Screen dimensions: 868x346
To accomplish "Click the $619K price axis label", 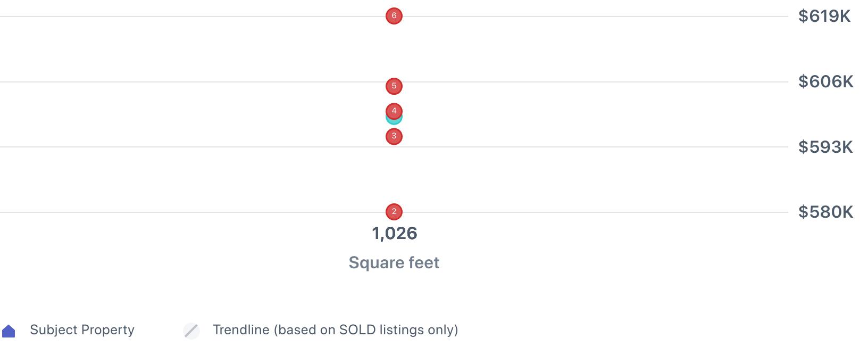I will [x=824, y=17].
